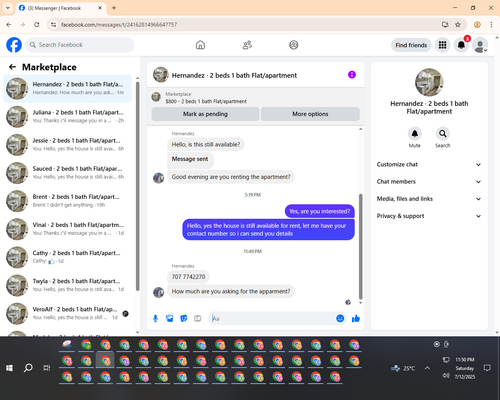Click the Find friends button
Image resolution: width=500 pixels, height=400 pixels.
(x=411, y=45)
